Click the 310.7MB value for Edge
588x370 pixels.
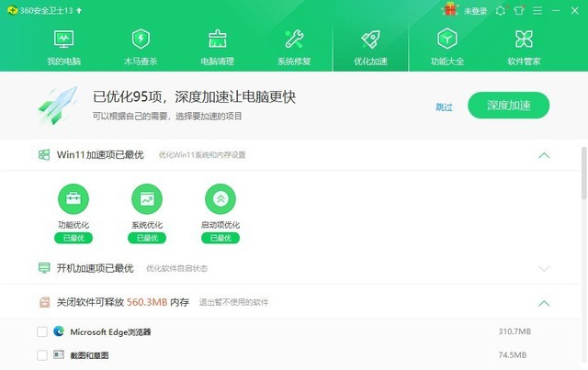coord(514,331)
